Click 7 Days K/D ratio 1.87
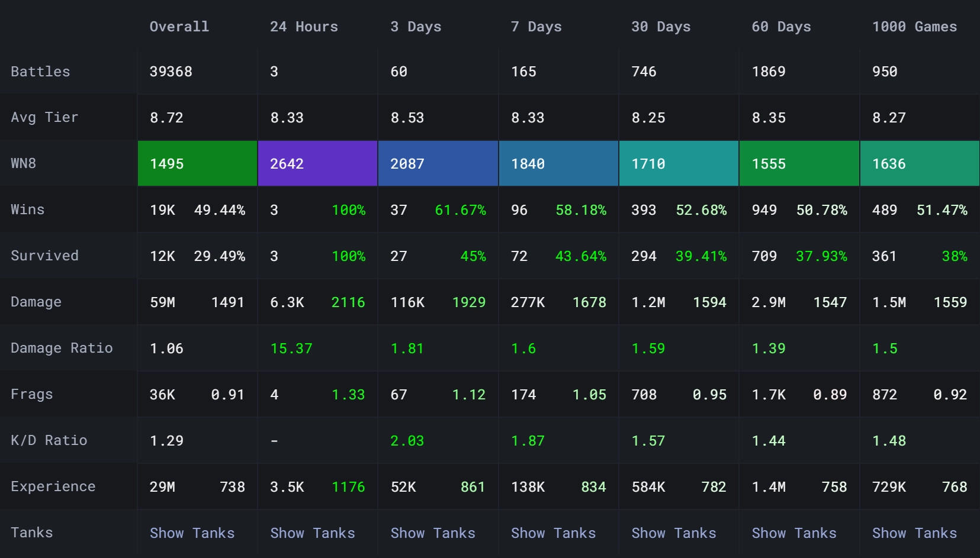980x558 pixels. (x=528, y=441)
